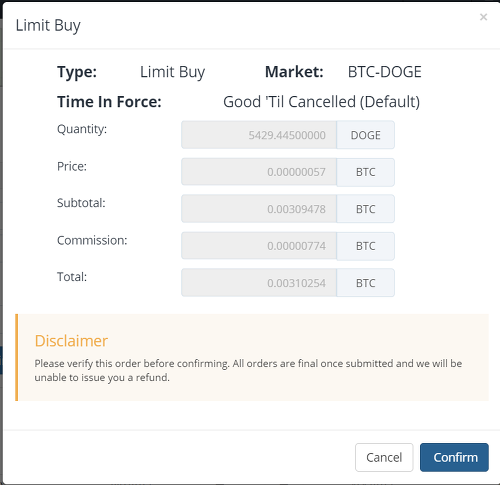Click the BTC unit label beside Commission
The width and height of the screenshot is (500, 485).
pyautogui.click(x=366, y=246)
